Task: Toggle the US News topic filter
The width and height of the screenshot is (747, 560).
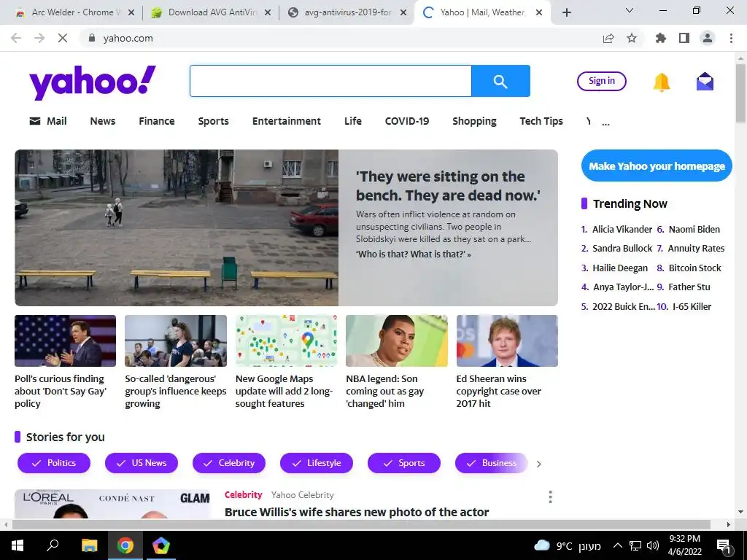Action: [x=142, y=463]
